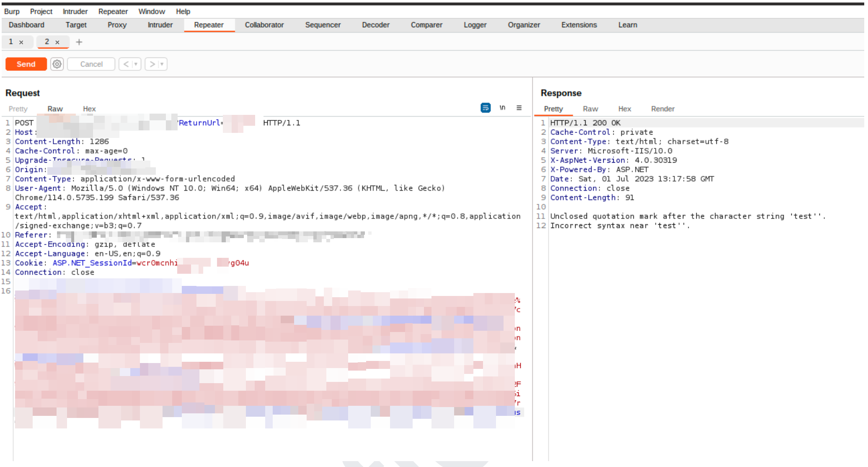Switch to the Extensions tab

click(x=579, y=25)
